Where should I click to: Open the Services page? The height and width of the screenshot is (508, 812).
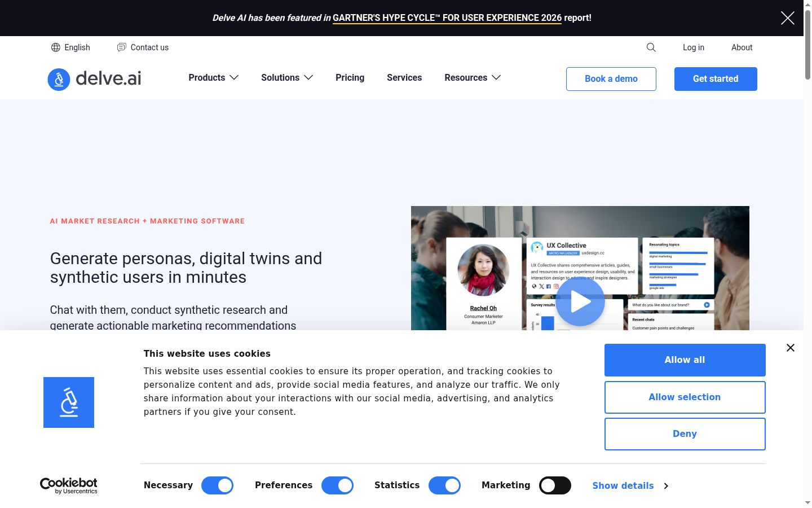point(404,78)
